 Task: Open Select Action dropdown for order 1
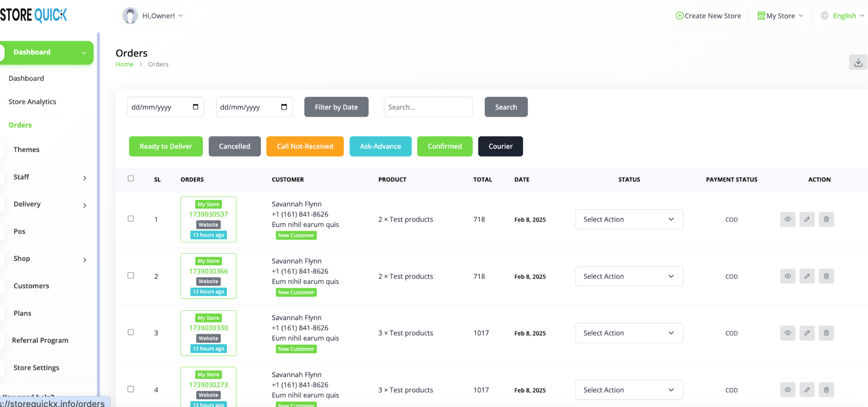[628, 219]
